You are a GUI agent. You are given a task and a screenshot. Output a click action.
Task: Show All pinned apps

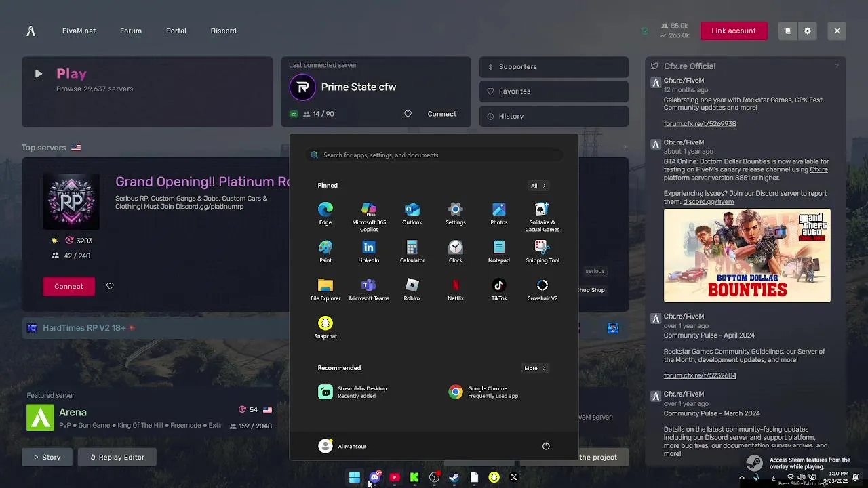(538, 186)
